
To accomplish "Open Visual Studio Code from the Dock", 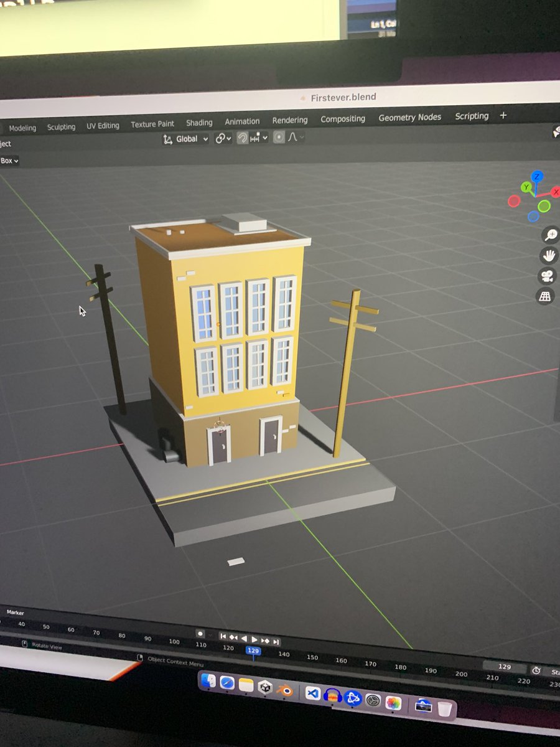I will (x=313, y=693).
